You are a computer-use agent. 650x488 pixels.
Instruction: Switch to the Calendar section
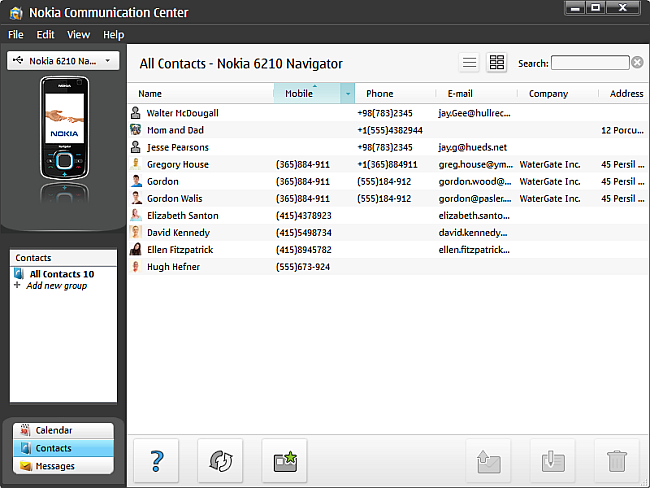[x=63, y=430]
